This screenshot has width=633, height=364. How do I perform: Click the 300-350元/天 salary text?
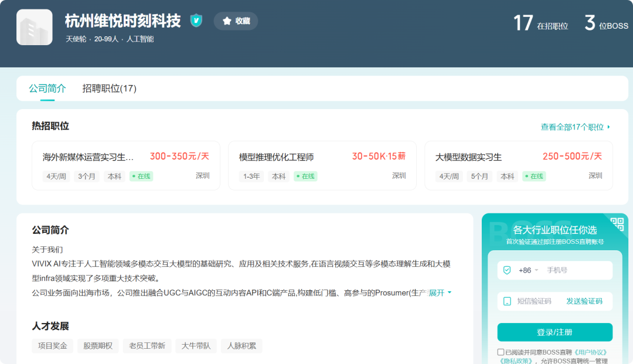pos(180,157)
